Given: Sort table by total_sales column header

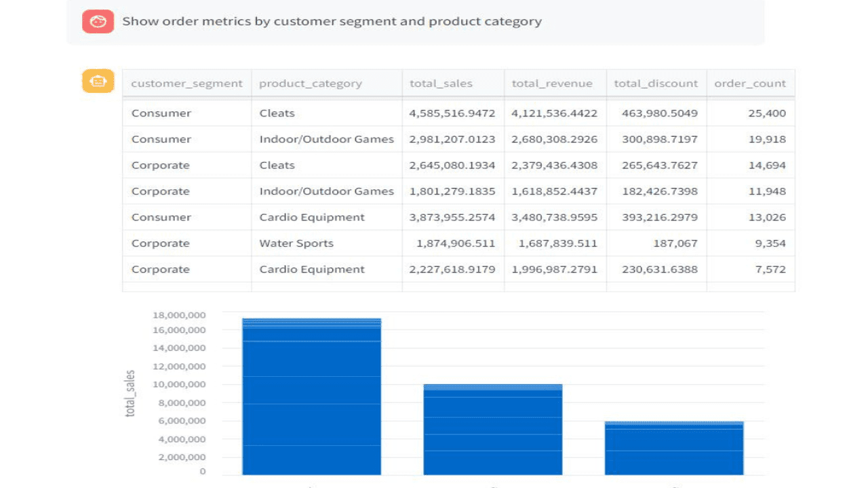Looking at the screenshot, I should point(441,84).
